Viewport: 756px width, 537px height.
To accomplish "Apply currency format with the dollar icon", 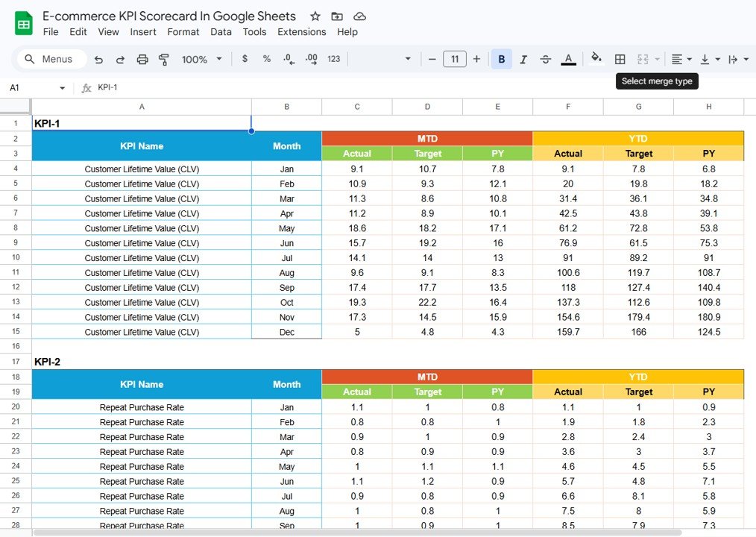I will pyautogui.click(x=245, y=59).
